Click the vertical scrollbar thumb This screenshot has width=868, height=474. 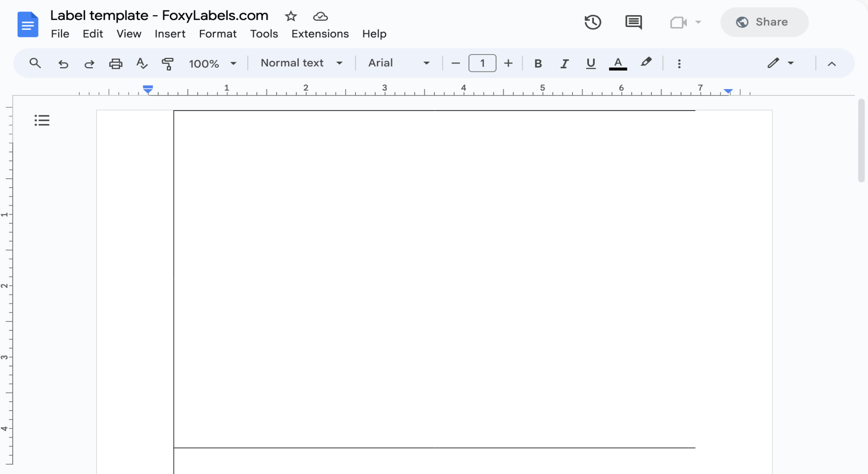pos(861,140)
